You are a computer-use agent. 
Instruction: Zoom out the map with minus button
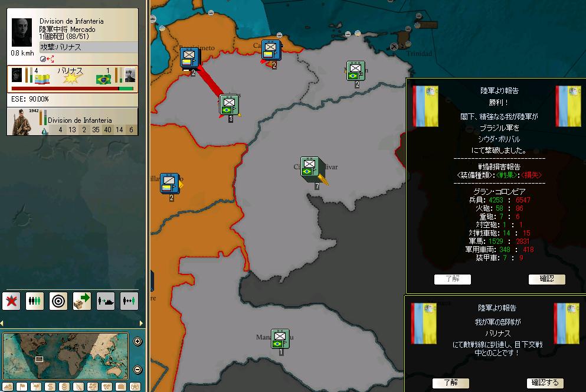(x=138, y=370)
